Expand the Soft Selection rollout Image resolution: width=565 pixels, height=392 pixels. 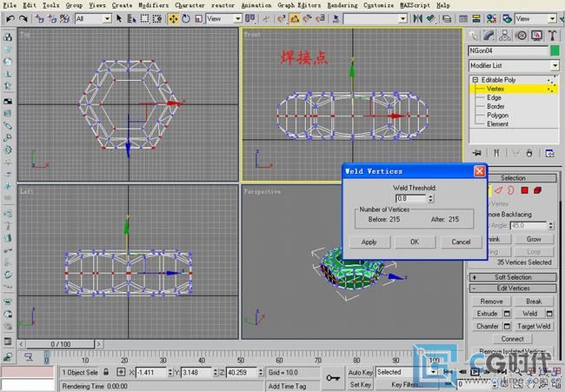click(x=513, y=277)
